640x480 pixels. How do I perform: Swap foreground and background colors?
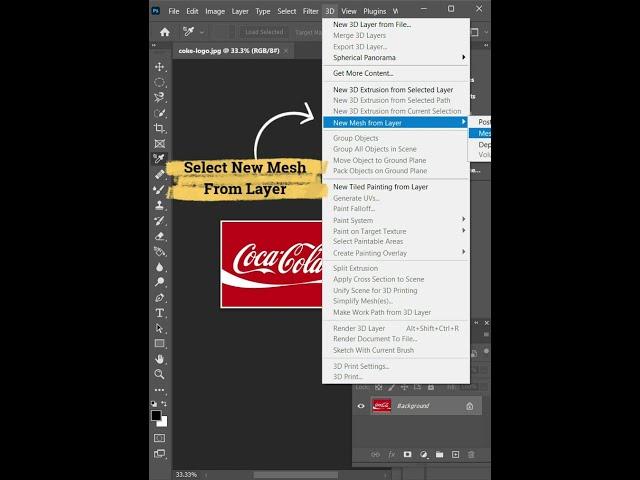(x=164, y=404)
